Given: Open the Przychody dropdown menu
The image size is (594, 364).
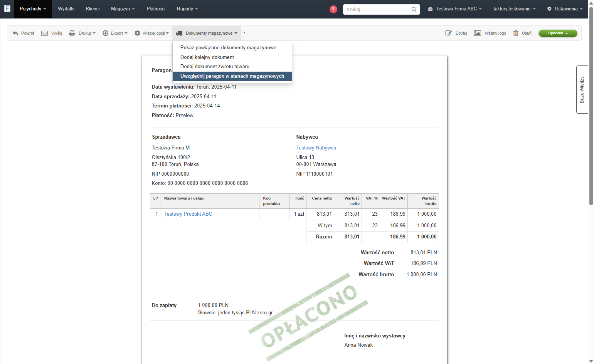Looking at the screenshot, I should (33, 9).
